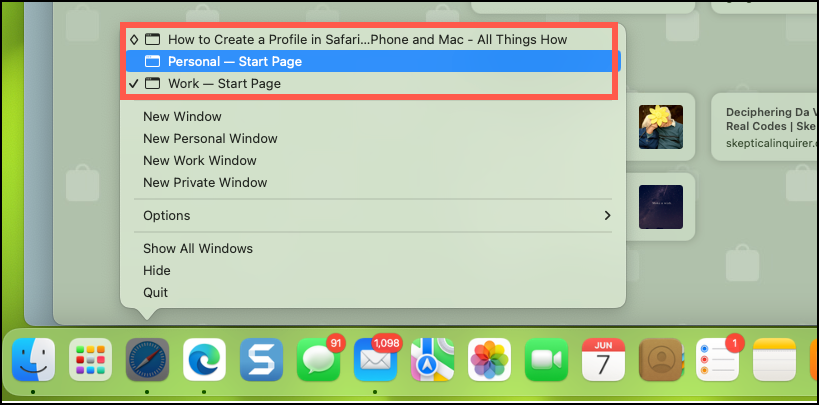
Task: Open Notes app in Dock
Action: click(774, 359)
